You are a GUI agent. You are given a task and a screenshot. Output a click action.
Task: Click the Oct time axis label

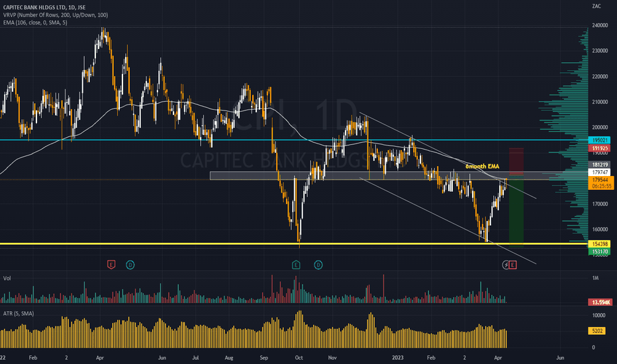299,357
